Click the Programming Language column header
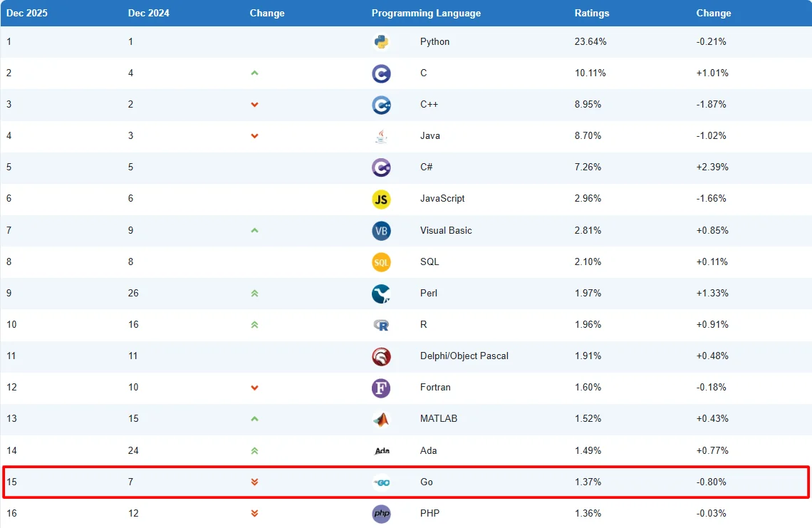This screenshot has height=528, width=812. [x=426, y=13]
